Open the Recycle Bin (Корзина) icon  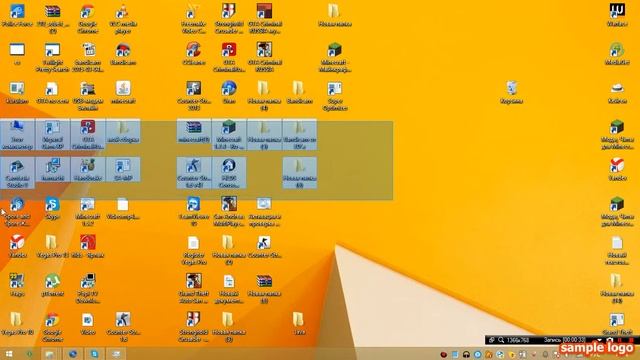coord(511,92)
